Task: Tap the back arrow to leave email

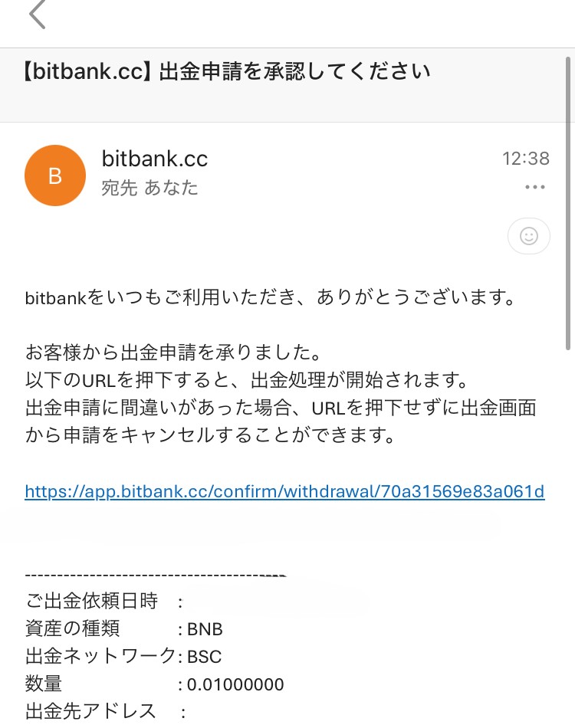Action: [38, 15]
